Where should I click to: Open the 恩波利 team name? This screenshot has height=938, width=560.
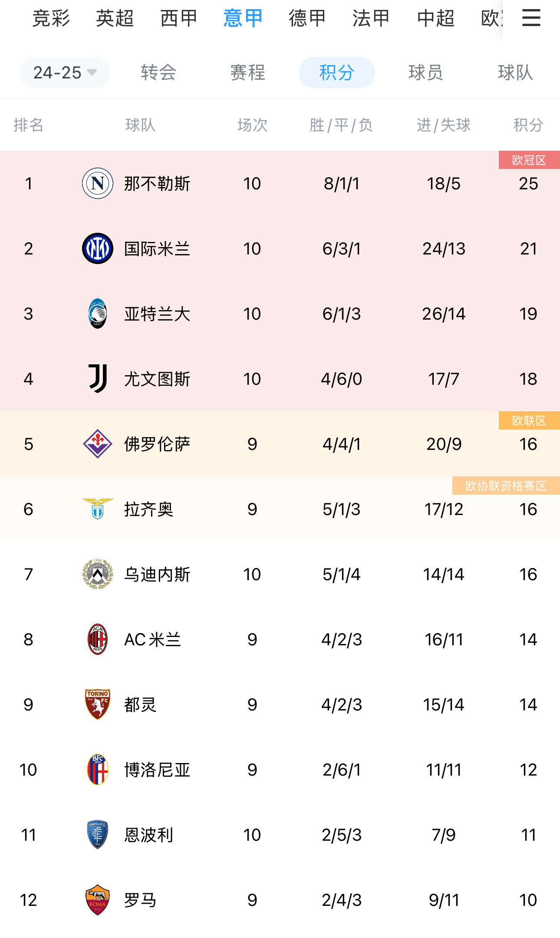(x=148, y=835)
